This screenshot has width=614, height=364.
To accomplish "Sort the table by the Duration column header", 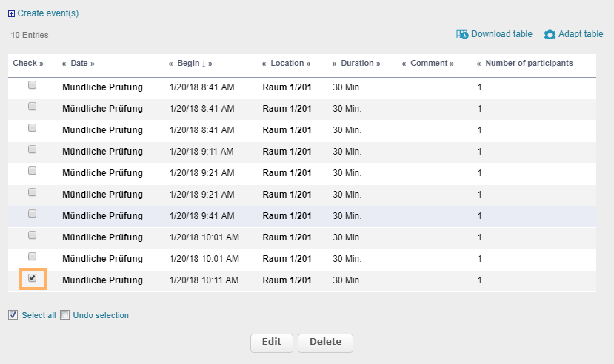I will coord(357,64).
